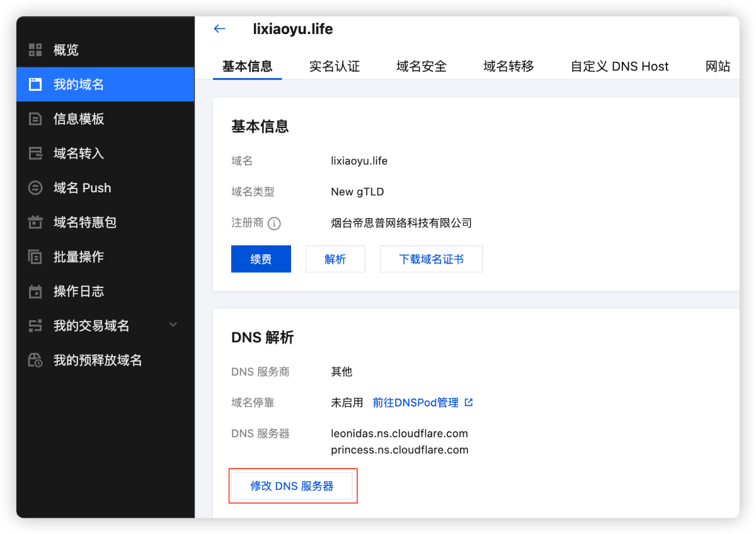The width and height of the screenshot is (756, 534).
Task: Click the 批量操作 batch icon
Action: [35, 257]
